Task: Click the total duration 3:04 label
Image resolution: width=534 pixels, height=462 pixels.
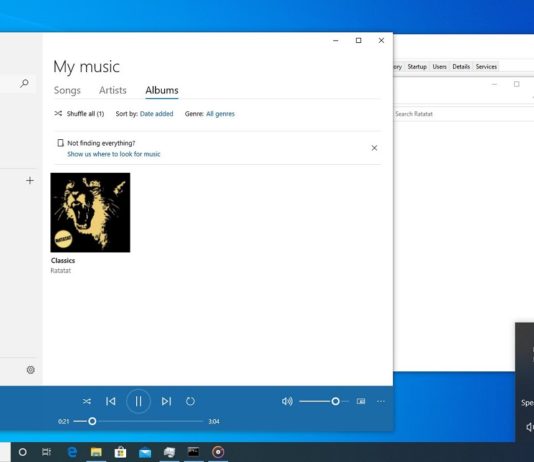Action: (x=214, y=421)
